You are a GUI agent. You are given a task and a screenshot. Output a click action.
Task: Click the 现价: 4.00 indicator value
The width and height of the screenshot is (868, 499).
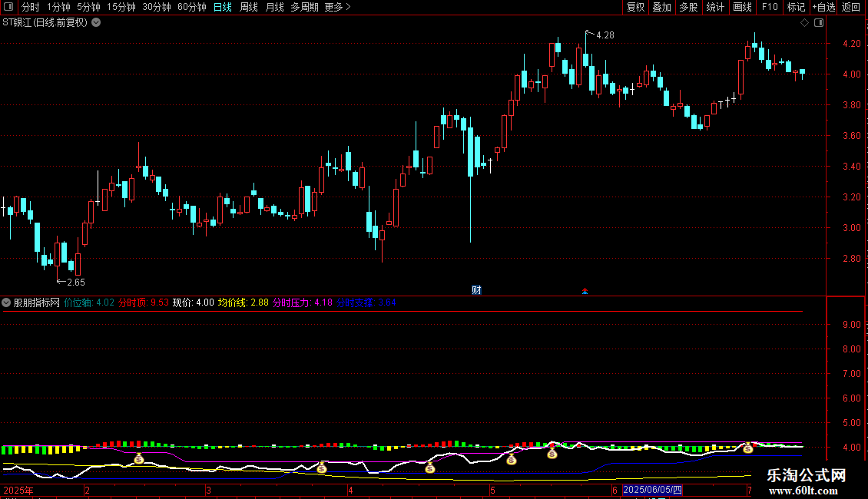[x=194, y=302]
